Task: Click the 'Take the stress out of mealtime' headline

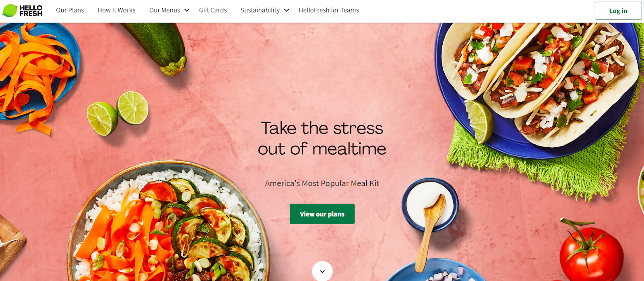Action: pos(322,138)
